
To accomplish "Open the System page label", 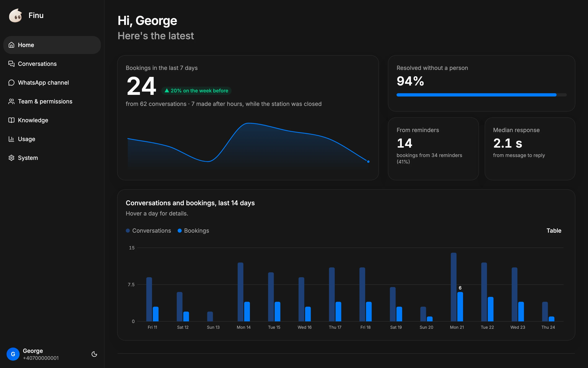I will (x=28, y=158).
